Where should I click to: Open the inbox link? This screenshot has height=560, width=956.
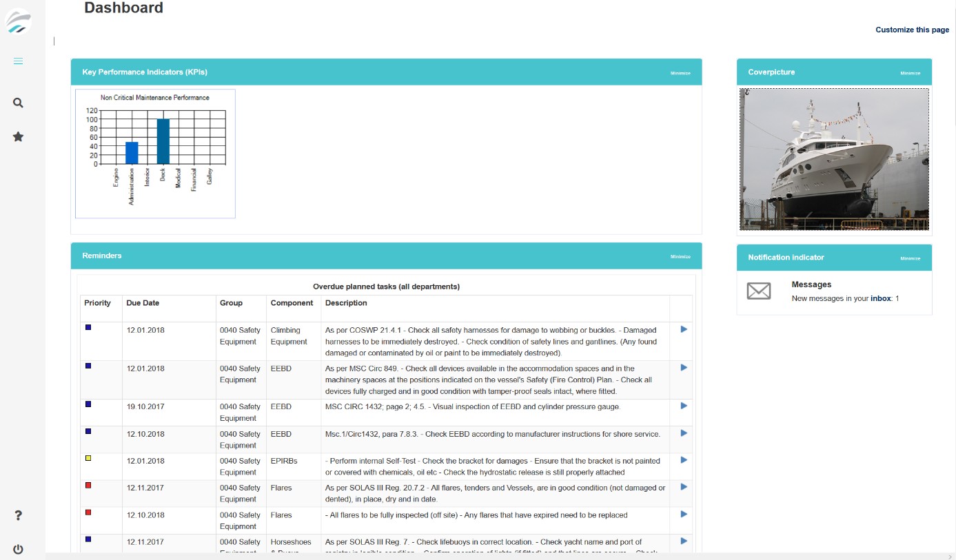(880, 298)
